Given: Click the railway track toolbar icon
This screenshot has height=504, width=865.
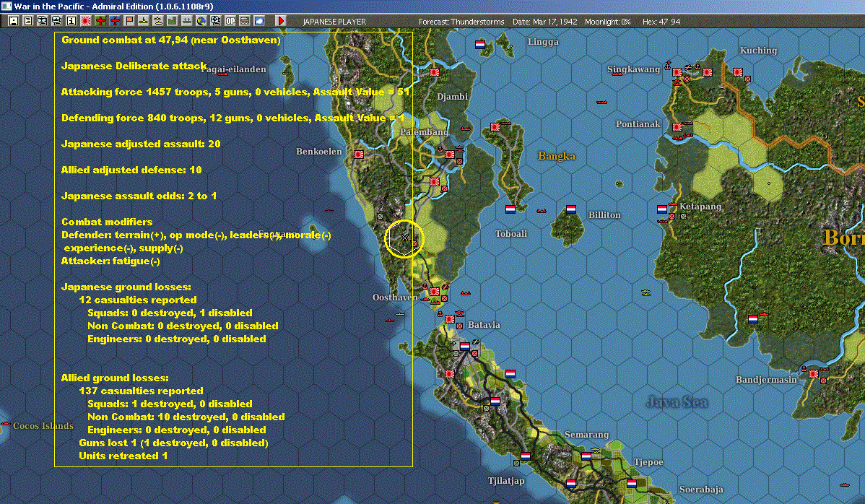Looking at the screenshot, I should (x=244, y=21).
